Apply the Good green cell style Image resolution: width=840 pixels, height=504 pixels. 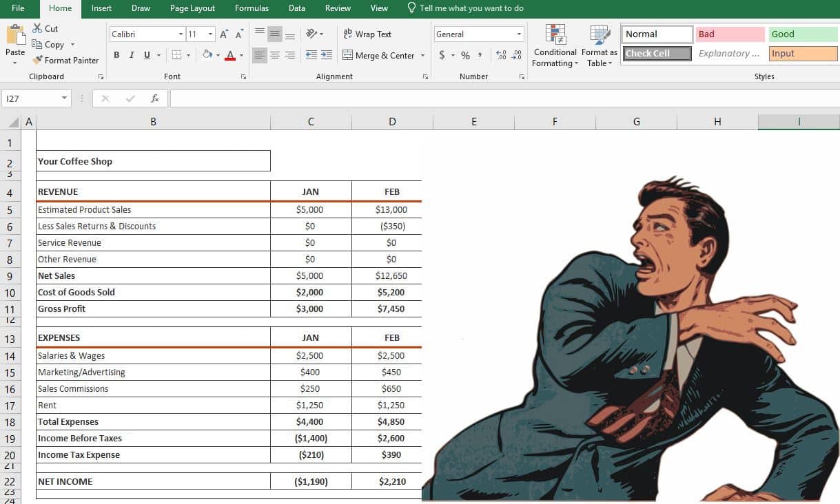[x=803, y=34]
